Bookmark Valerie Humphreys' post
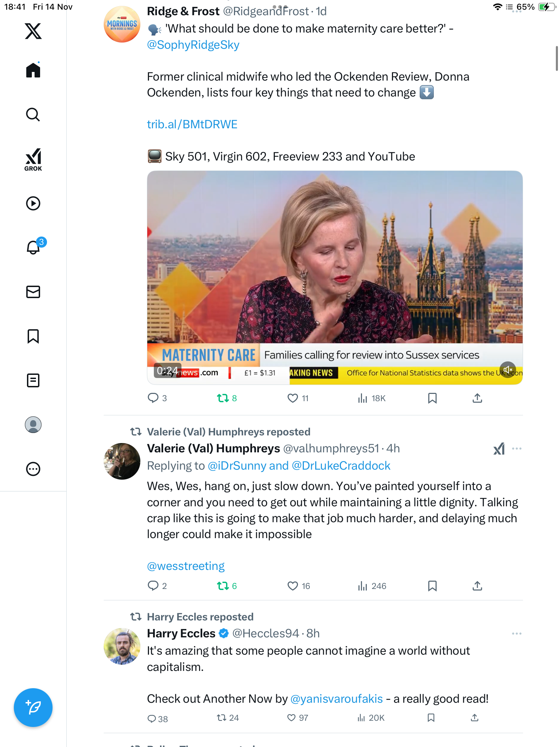This screenshot has height=747, width=560. 432,586
